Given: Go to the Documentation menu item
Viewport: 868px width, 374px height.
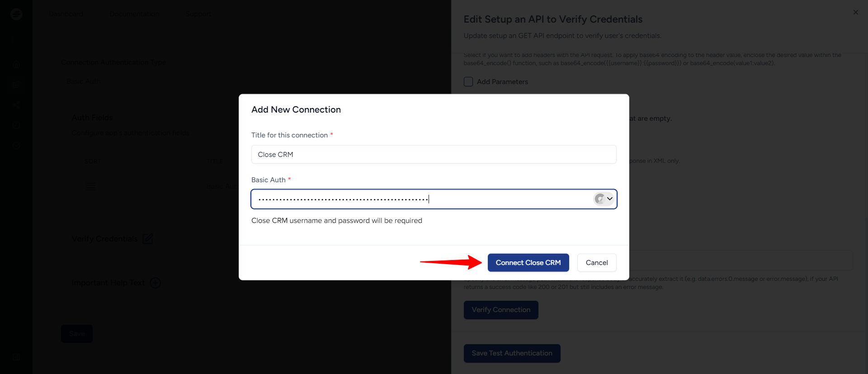Looking at the screenshot, I should (x=134, y=14).
